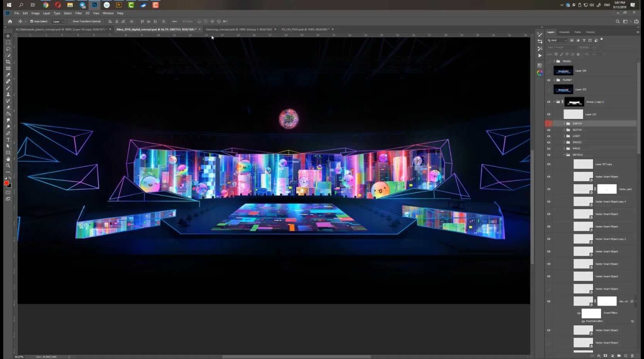Select the Clone Stamp tool

click(x=8, y=94)
